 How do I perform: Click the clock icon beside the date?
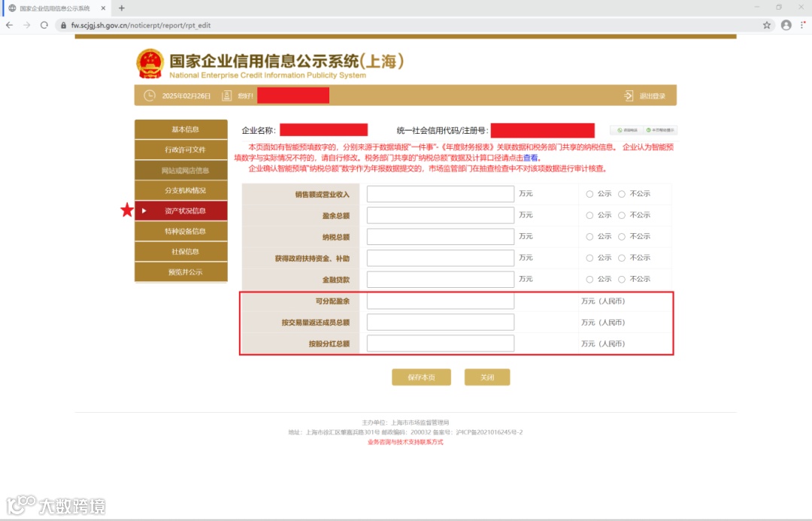click(x=149, y=95)
